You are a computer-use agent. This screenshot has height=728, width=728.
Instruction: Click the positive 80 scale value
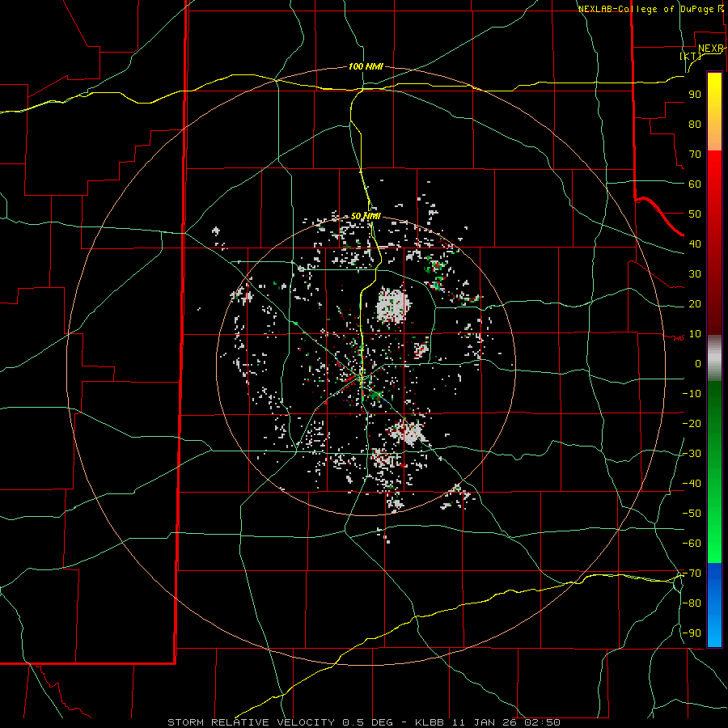695,125
